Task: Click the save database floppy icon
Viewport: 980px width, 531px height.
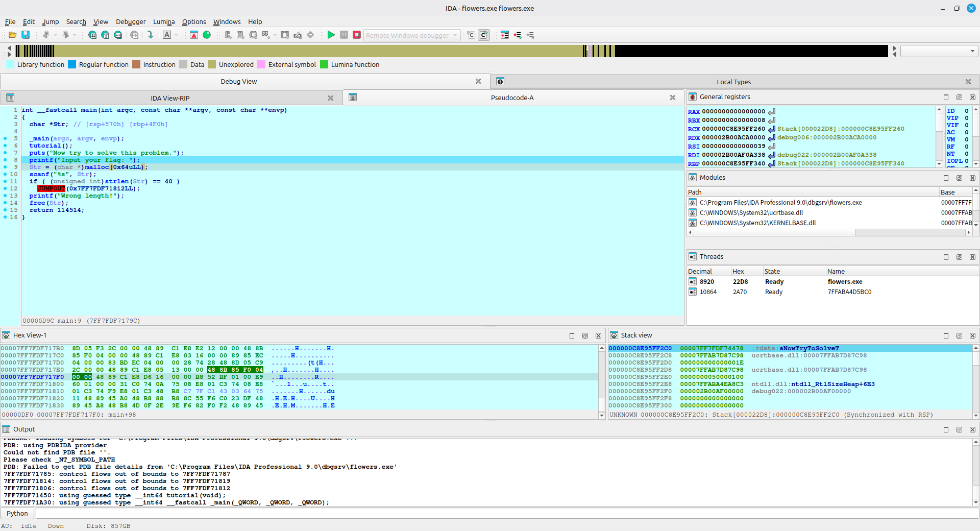Action: (26, 35)
